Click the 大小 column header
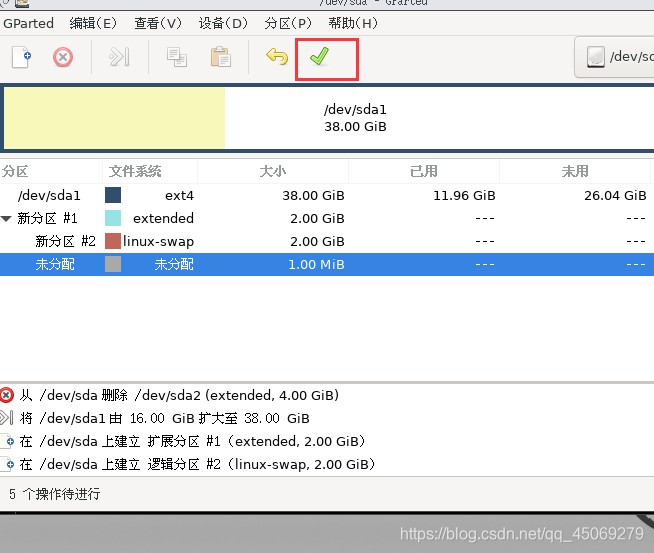 273,171
